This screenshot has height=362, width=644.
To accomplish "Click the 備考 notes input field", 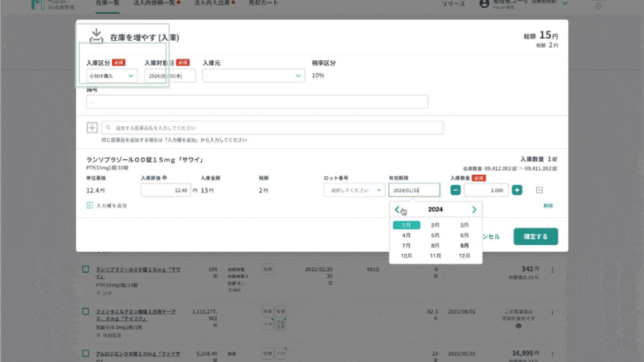I will (257, 102).
